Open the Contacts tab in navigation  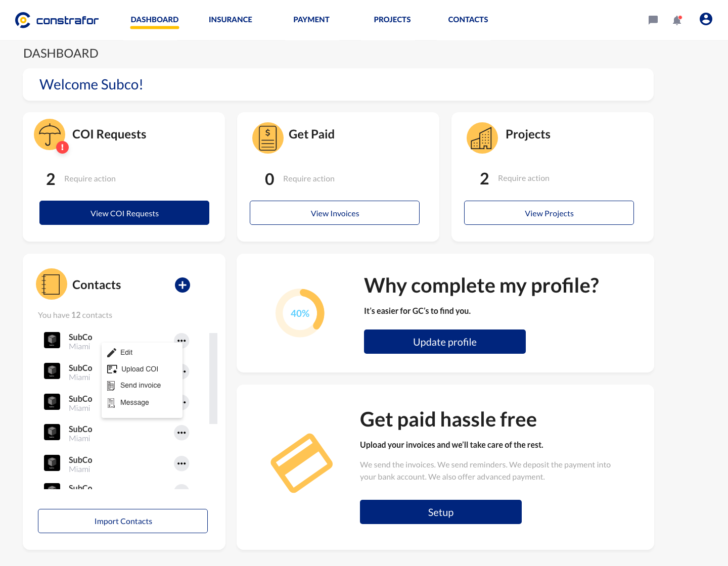coord(468,20)
